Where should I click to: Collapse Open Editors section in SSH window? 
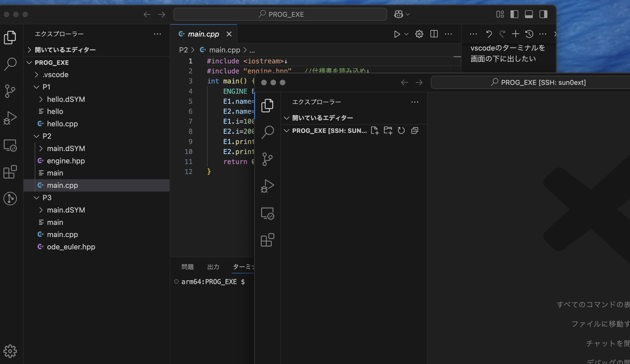354,118
